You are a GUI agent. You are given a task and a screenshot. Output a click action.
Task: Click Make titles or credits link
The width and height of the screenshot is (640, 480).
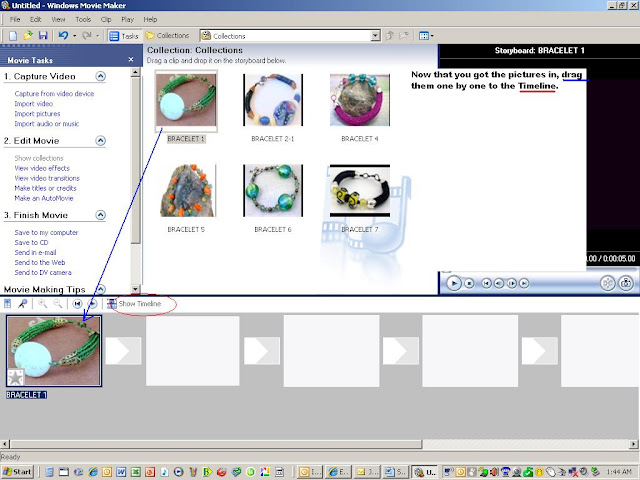(x=45, y=188)
